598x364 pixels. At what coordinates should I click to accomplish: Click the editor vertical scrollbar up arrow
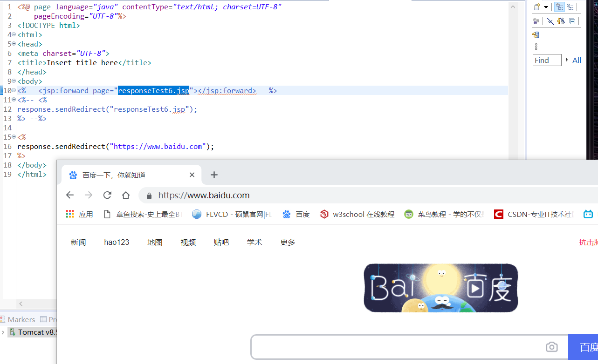(513, 7)
